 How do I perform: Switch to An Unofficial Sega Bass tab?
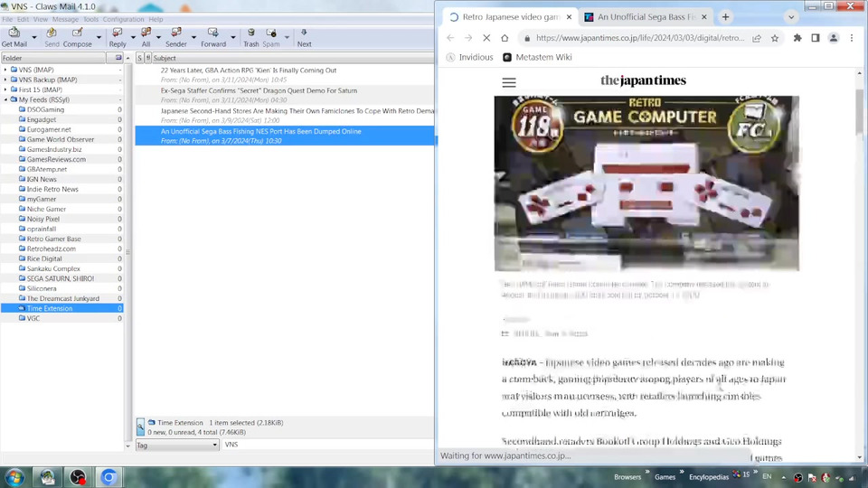coord(646,16)
